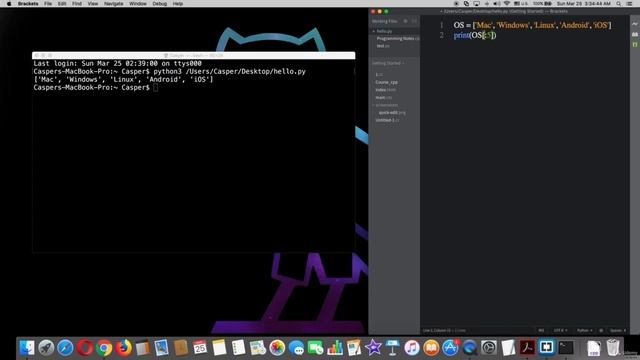
Task: Click the Brackets icon in the dock
Action: [547, 348]
